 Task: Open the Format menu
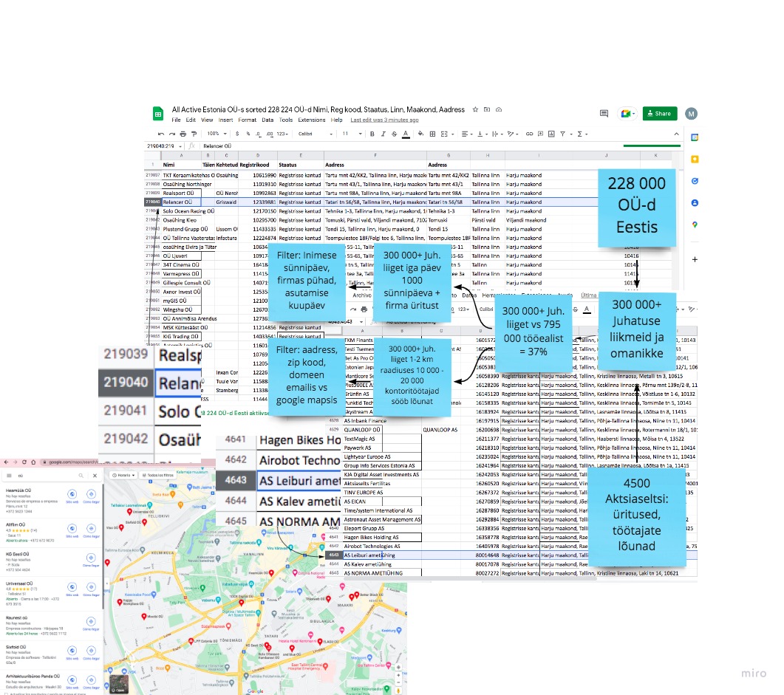click(x=247, y=120)
